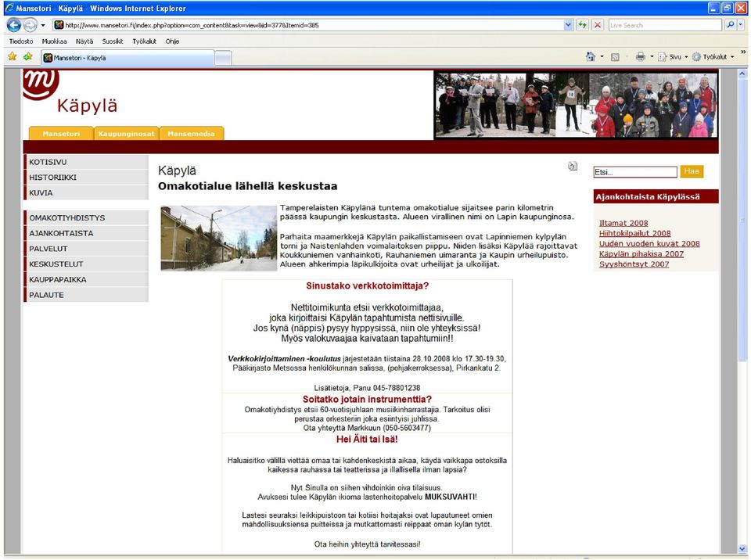
Task: Select the Mansetori - Käpylä browser tab
Action: (x=128, y=58)
